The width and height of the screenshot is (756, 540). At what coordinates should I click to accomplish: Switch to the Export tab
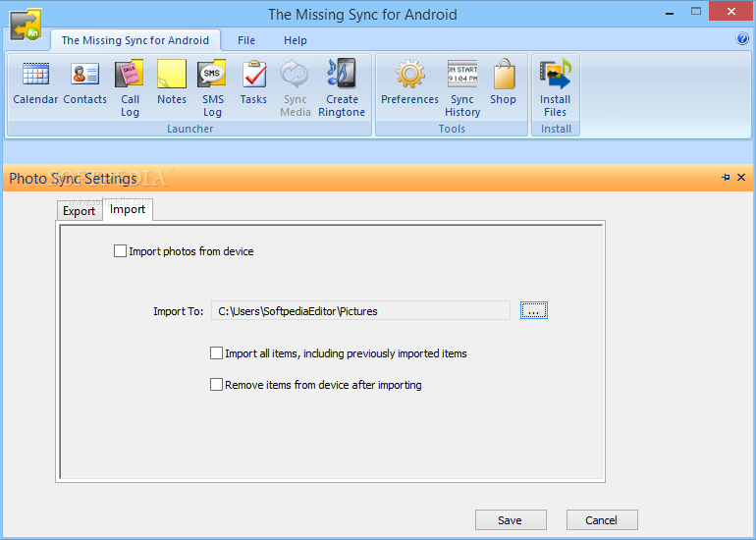pos(80,211)
